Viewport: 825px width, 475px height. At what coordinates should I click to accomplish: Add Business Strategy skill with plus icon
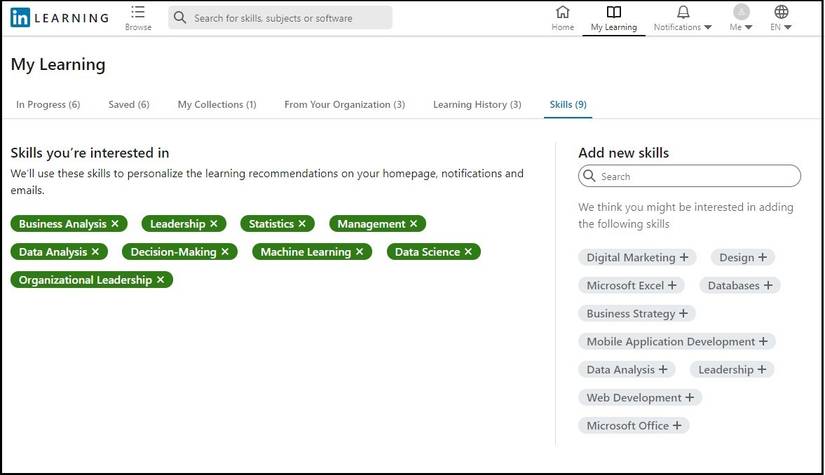(683, 313)
